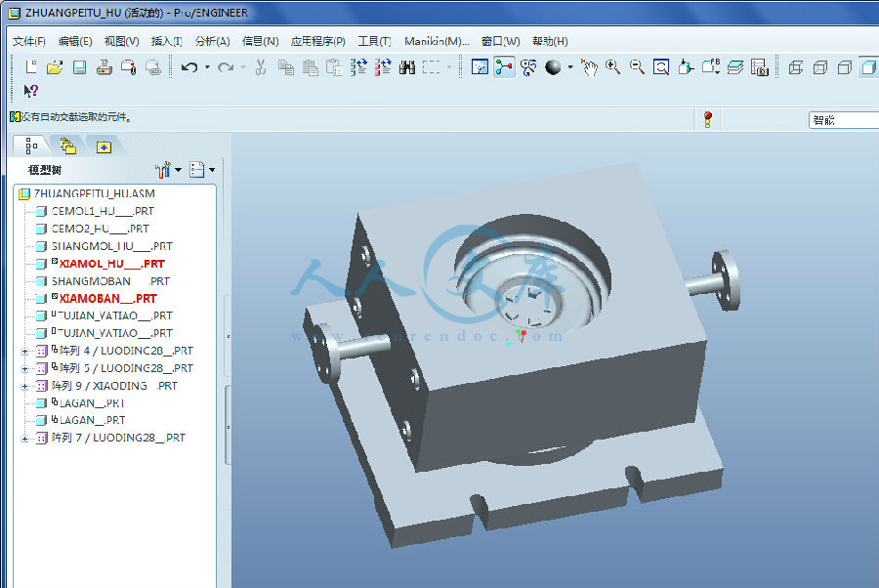This screenshot has width=879, height=588.
Task: Open the 智能 selection filter combo box
Action: pos(844,120)
